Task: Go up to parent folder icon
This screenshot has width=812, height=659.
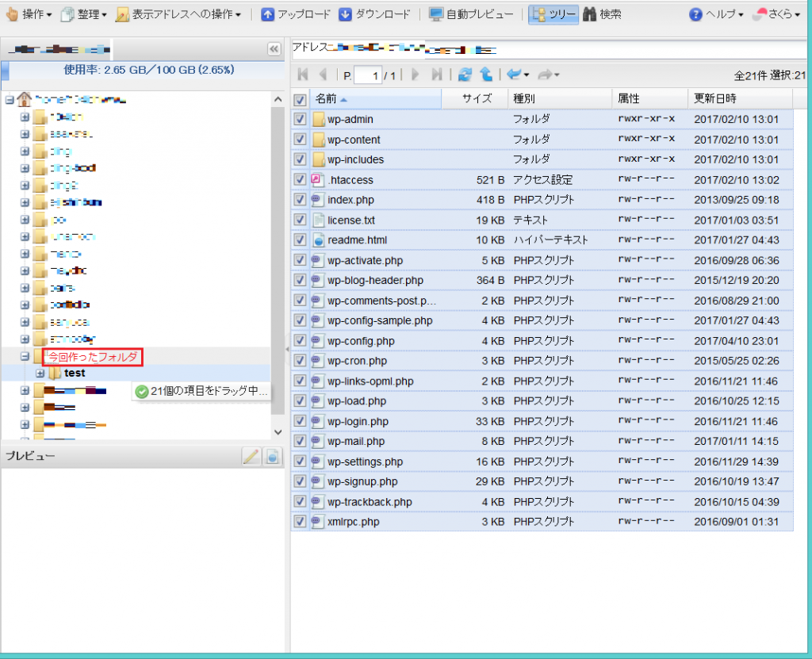Action: 485,75
